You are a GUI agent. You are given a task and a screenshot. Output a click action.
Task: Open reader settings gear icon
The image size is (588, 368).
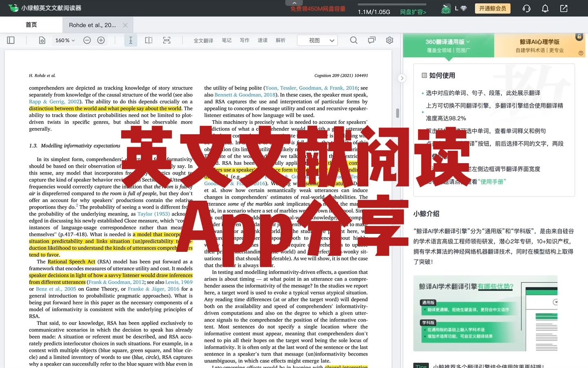[x=390, y=40]
